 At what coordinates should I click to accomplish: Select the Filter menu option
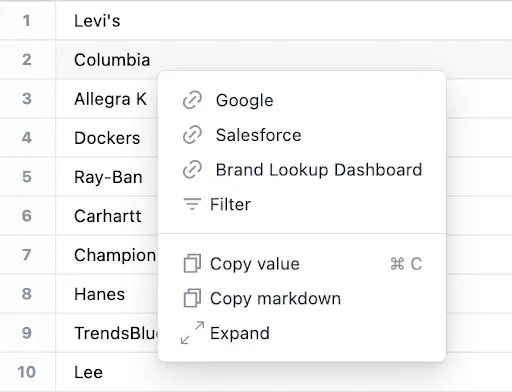302,204
